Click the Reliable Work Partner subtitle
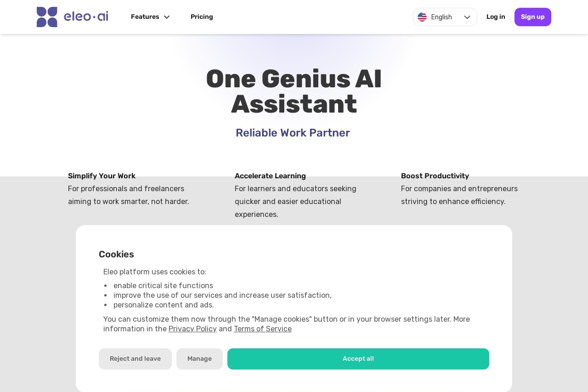Image resolution: width=588 pixels, height=392 pixels. pos(293,133)
